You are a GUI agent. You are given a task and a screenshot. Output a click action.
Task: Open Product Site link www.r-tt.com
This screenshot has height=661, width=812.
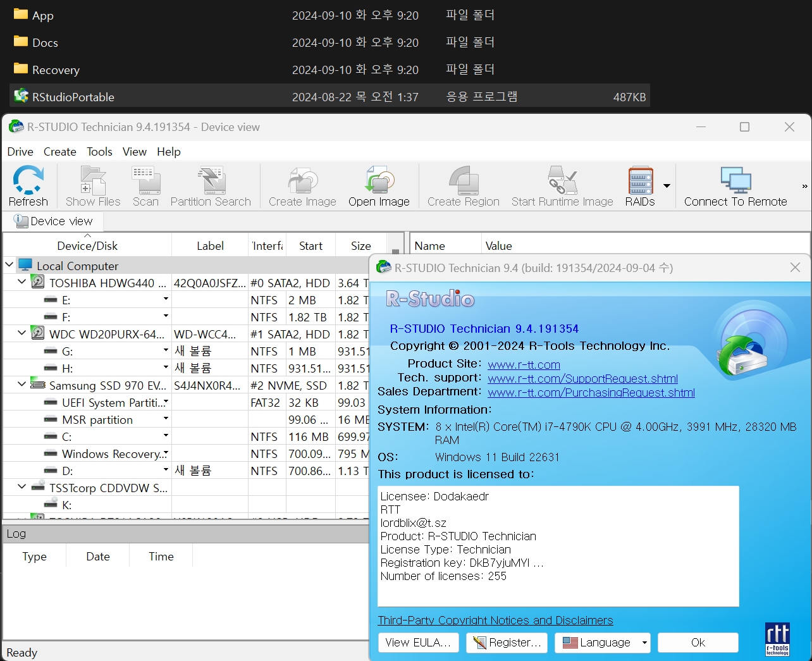(524, 365)
